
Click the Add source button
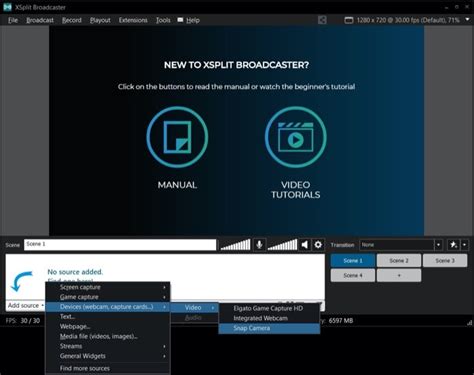click(26, 306)
